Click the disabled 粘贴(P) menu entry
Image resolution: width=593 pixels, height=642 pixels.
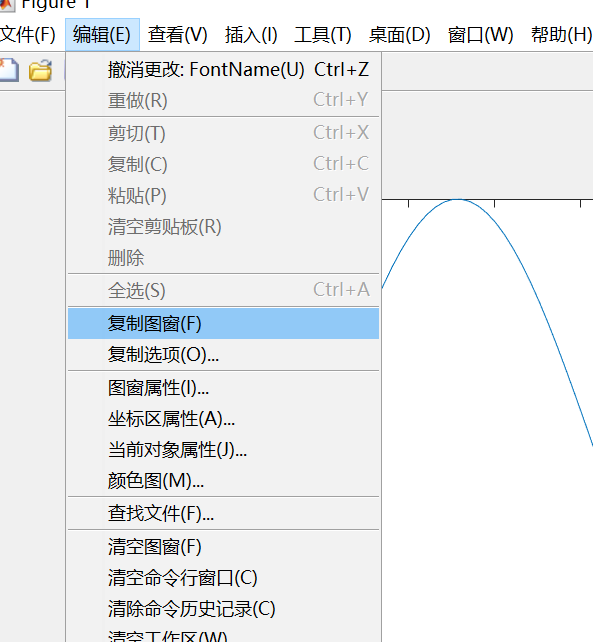click(x=223, y=195)
